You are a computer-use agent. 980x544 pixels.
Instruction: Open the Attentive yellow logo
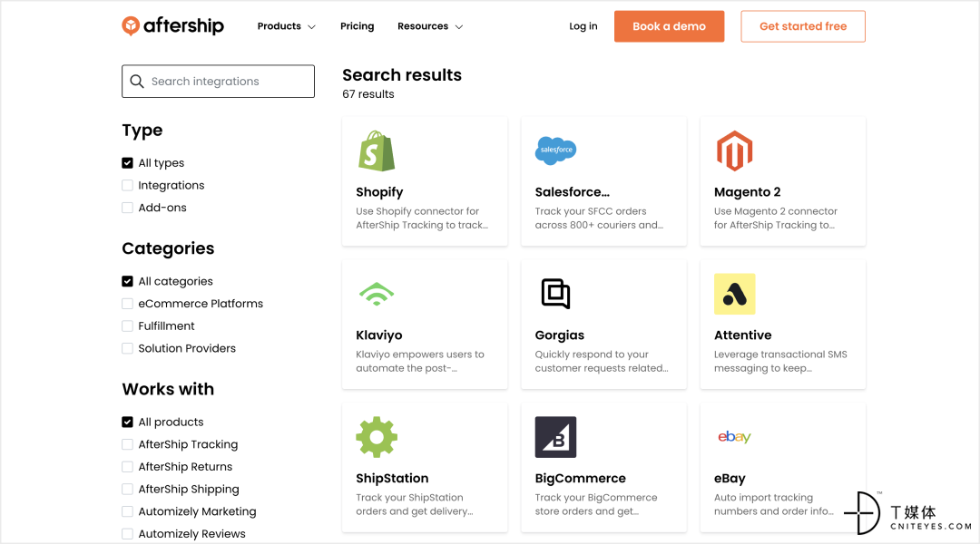(x=734, y=294)
